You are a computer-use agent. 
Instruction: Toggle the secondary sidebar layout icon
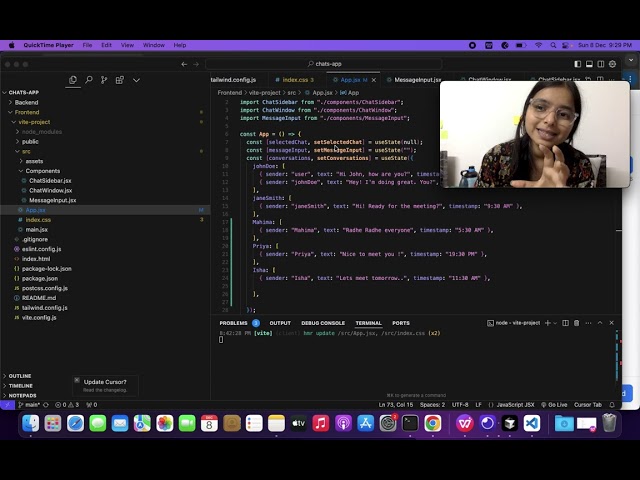click(601, 64)
